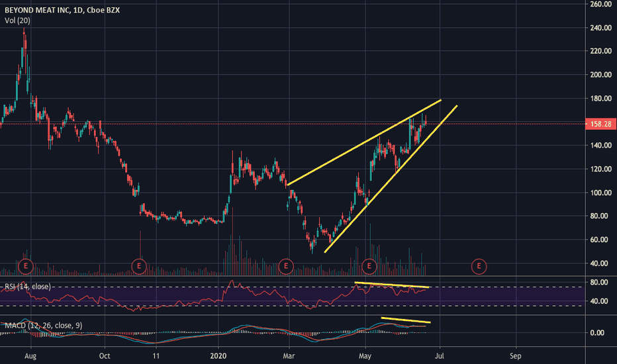This screenshot has height=364, width=617.
Task: Select the yellow divergence line on MACD
Action: click(x=406, y=320)
